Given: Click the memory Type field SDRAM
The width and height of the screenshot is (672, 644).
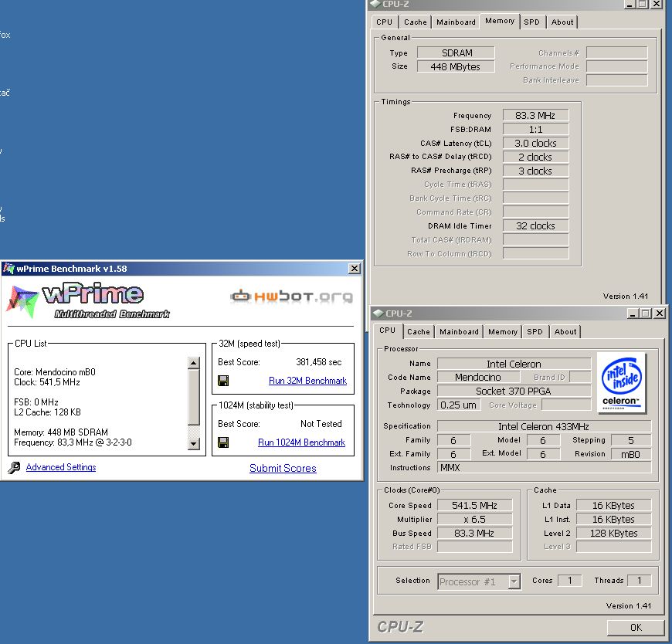Looking at the screenshot, I should [x=456, y=53].
